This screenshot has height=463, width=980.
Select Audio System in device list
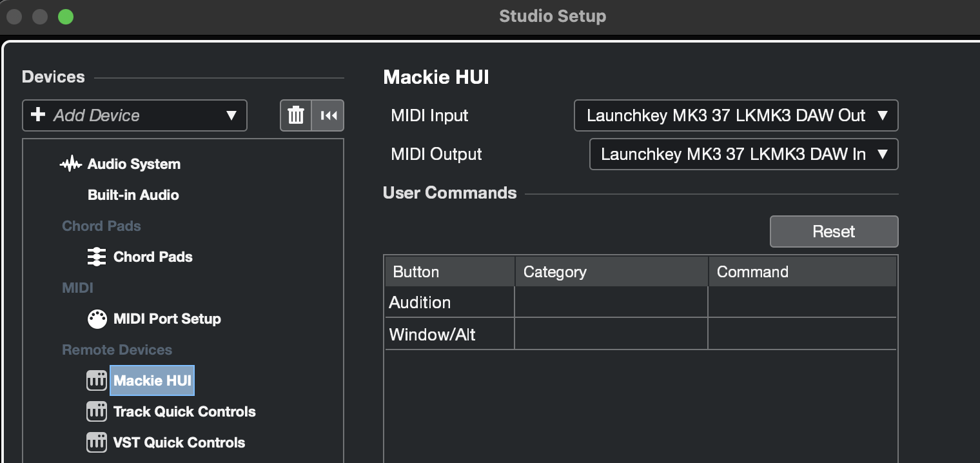point(134,164)
